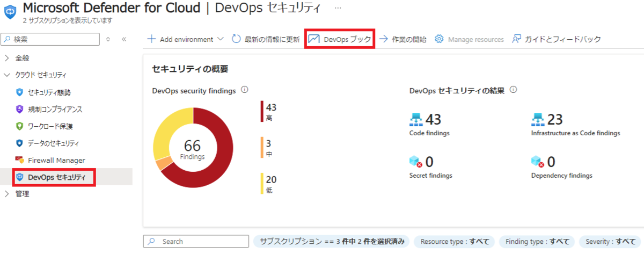Open the Add environment dropdown chevron
The width and height of the screenshot is (644, 254).
(x=222, y=39)
